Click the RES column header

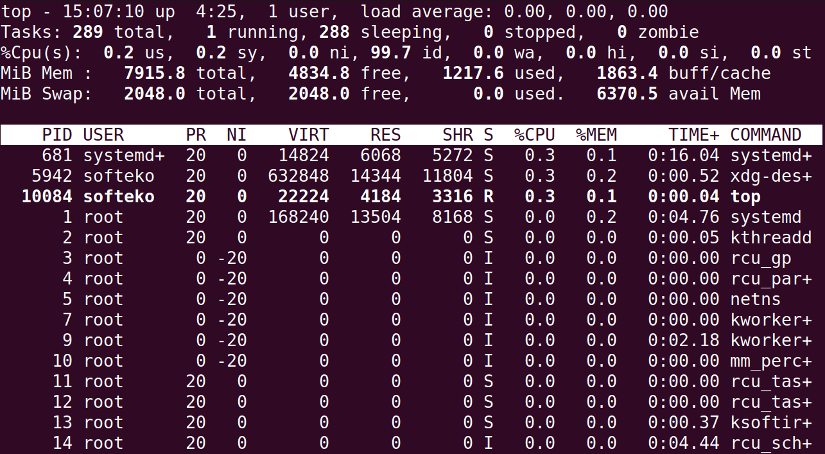(386, 135)
